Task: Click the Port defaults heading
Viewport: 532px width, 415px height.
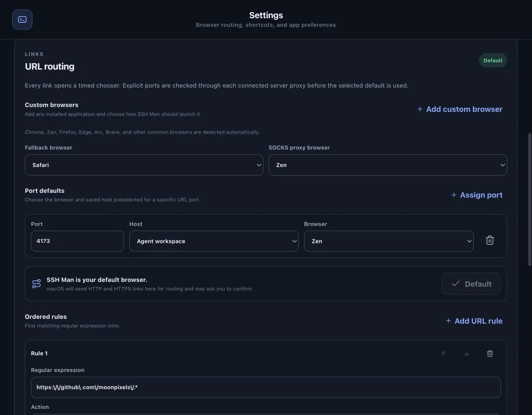Action: pyautogui.click(x=45, y=191)
